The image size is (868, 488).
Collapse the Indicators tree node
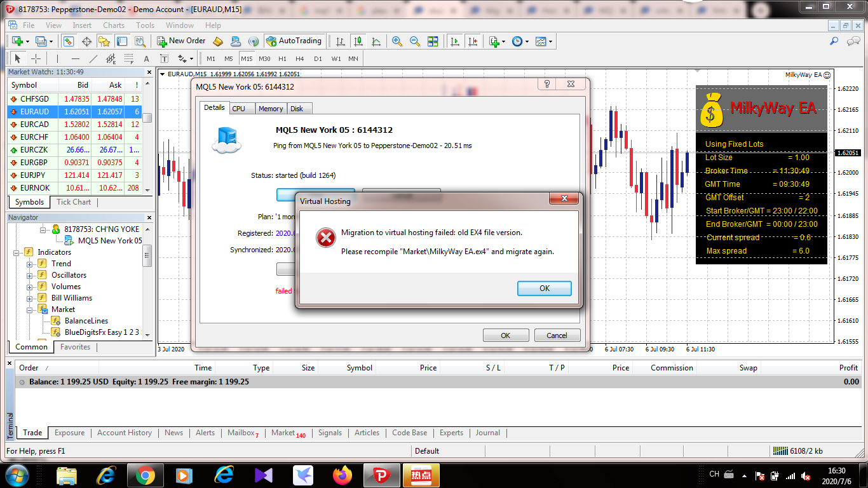(x=16, y=252)
